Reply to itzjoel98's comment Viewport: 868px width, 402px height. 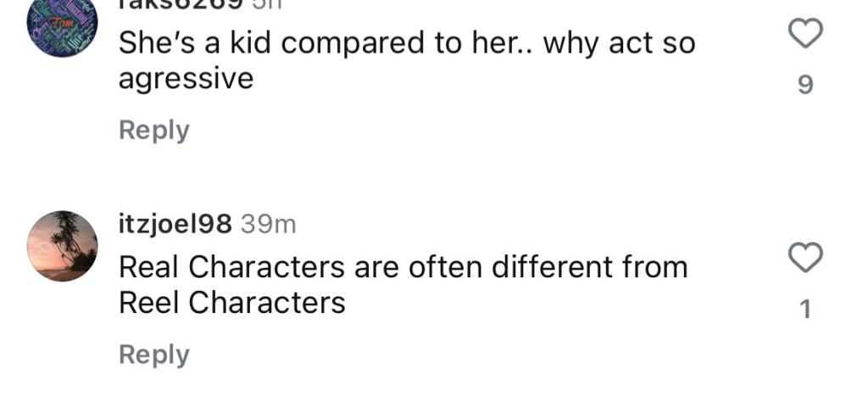[153, 355]
